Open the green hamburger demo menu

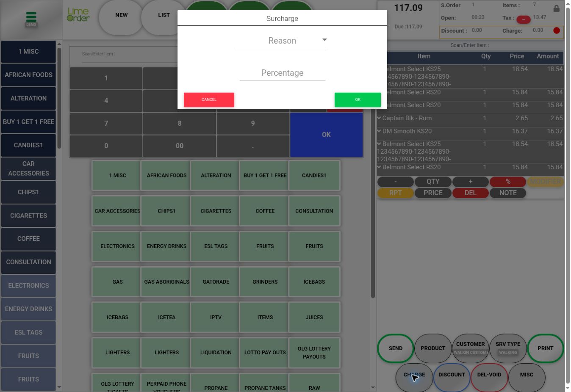point(31,19)
